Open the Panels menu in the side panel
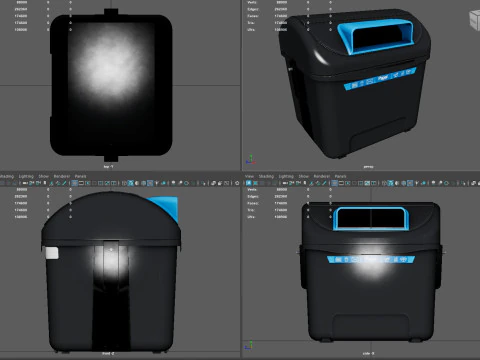 pyautogui.click(x=340, y=176)
